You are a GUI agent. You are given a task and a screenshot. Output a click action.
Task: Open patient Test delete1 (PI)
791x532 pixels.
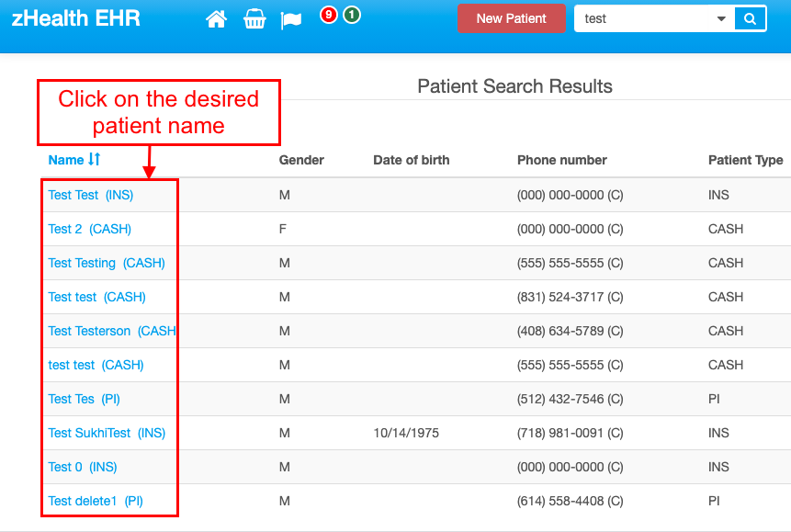click(x=96, y=501)
